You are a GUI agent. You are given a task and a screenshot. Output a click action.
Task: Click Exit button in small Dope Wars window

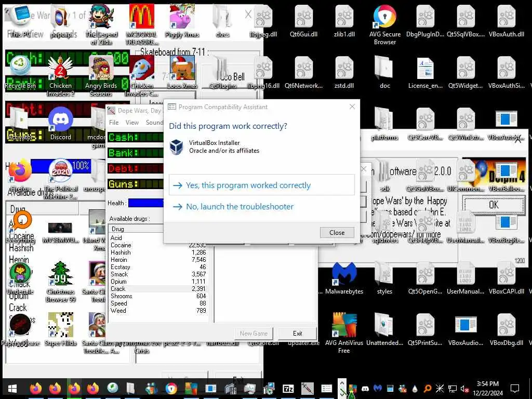pos(297,334)
